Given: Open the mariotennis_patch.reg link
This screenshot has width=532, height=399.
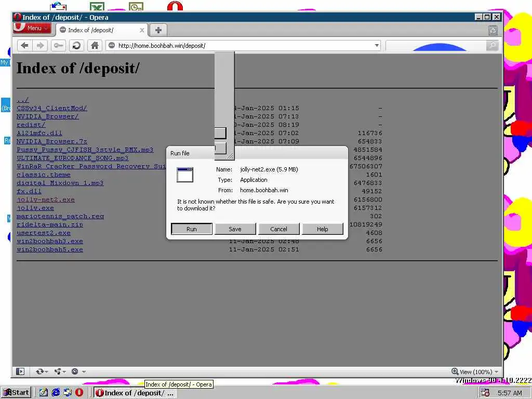Looking at the screenshot, I should [x=60, y=216].
